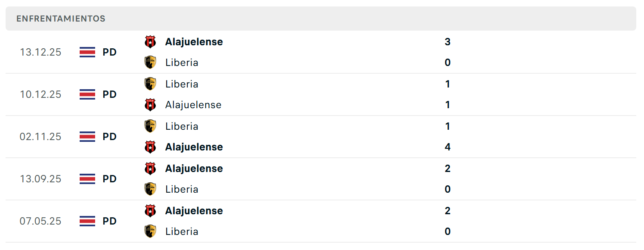Click Liberia crest in 07.05.25 match

tap(150, 231)
